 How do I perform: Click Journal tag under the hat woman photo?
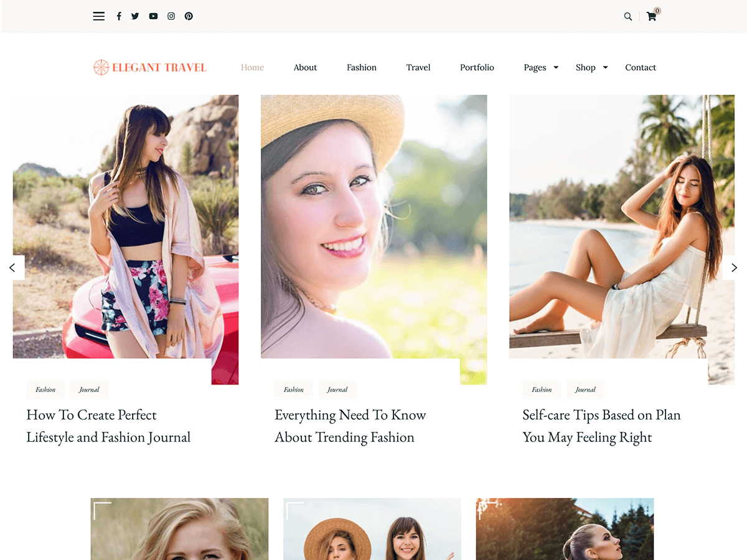337,390
